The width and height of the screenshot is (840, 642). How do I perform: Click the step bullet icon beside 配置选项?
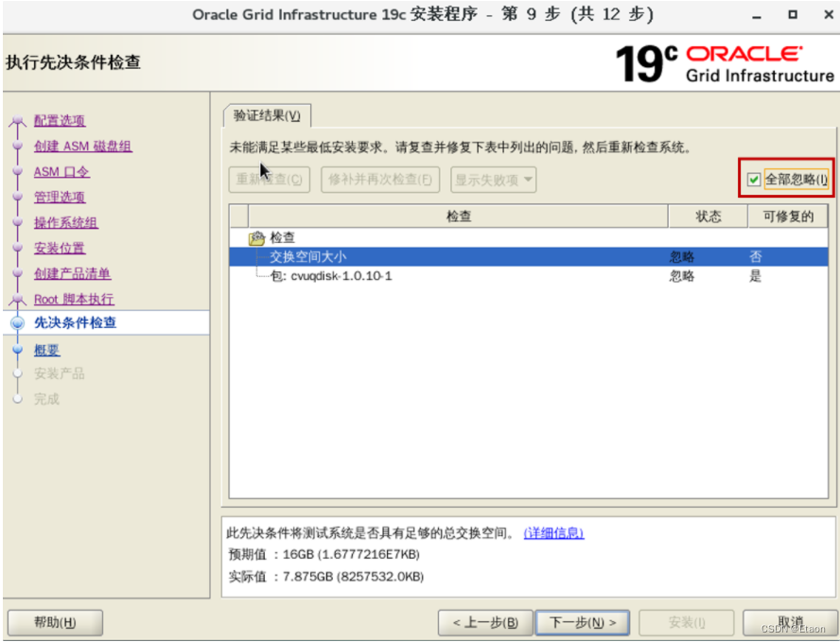click(18, 120)
